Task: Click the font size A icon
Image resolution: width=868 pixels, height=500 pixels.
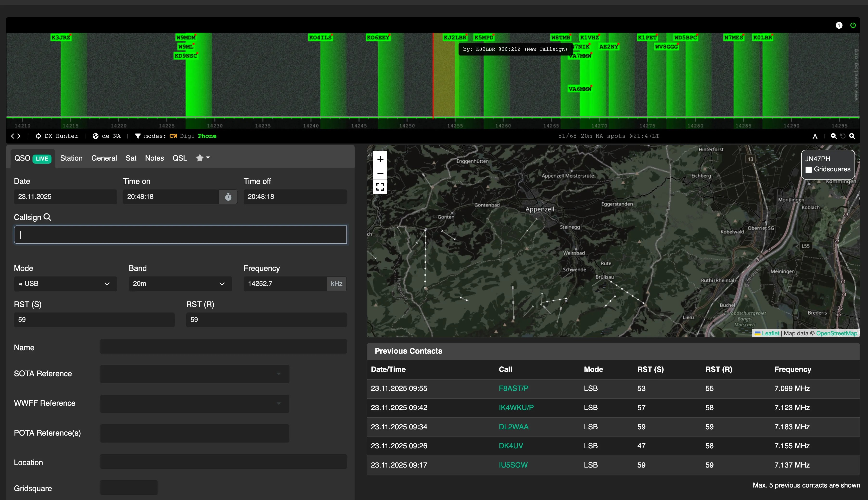Action: pyautogui.click(x=815, y=136)
